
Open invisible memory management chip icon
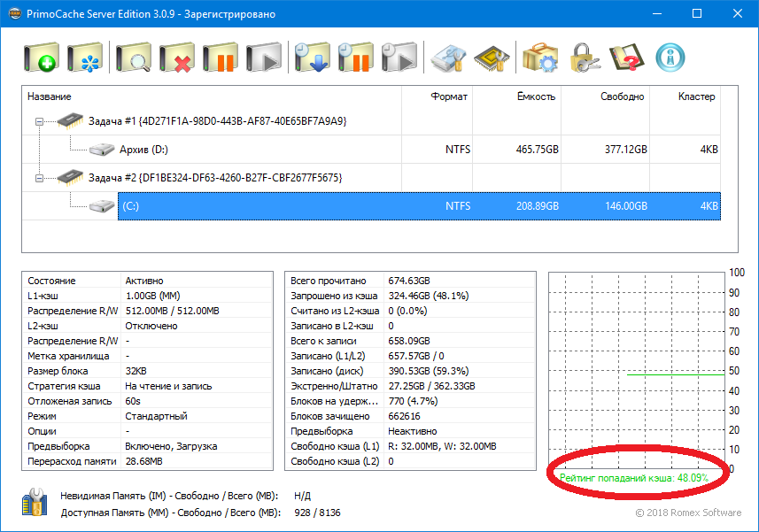[x=492, y=58]
